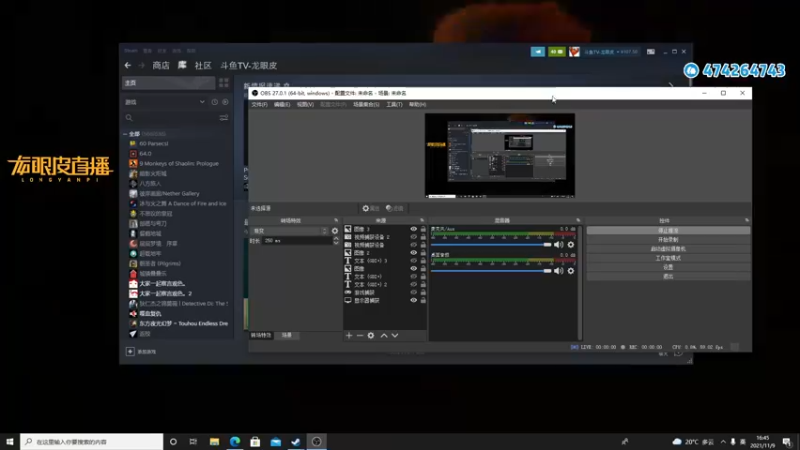Image resolution: width=800 pixels, height=450 pixels.
Task: Click the 滤镜 filters button under preview
Action: (x=394, y=208)
